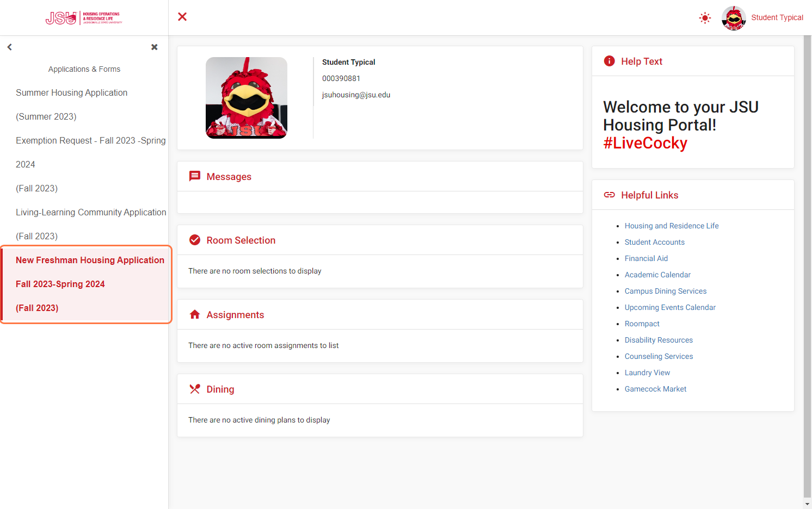
Task: Click the student ID 000390881
Action: tap(341, 78)
